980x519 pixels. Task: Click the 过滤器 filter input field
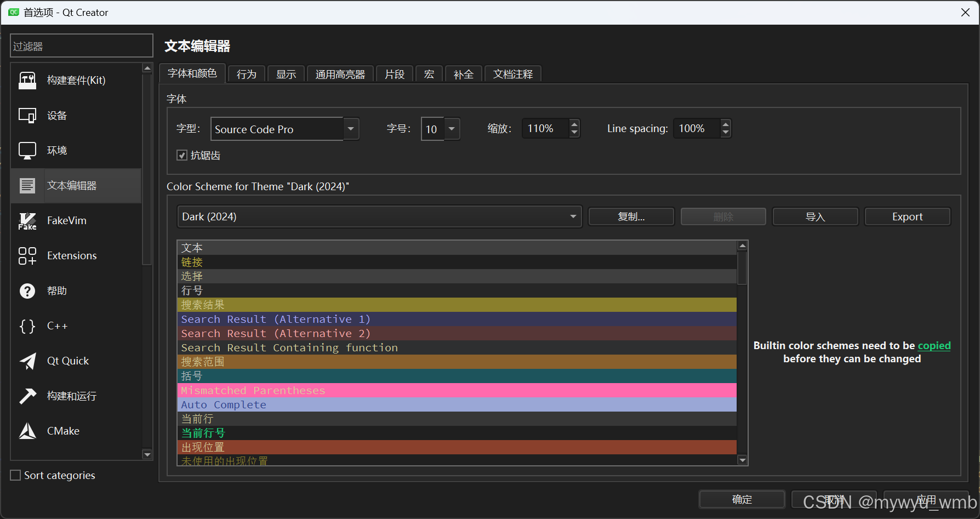click(x=81, y=46)
